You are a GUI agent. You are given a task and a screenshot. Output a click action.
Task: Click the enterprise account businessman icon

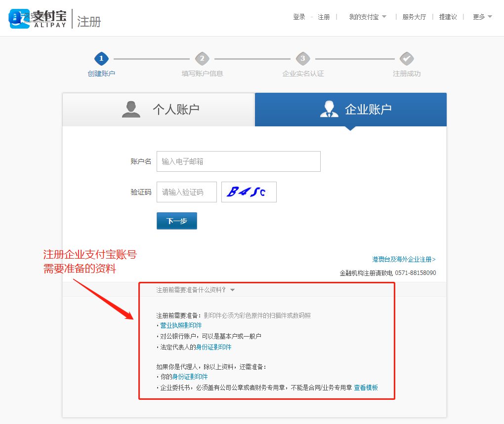[329, 109]
